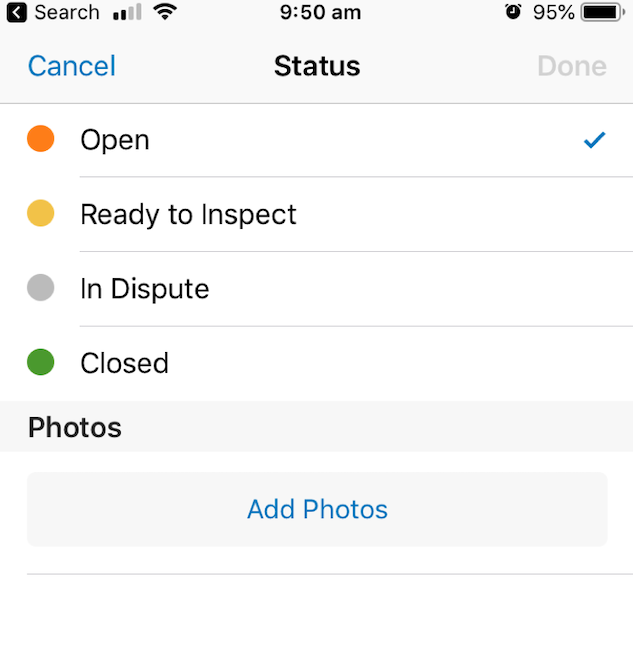This screenshot has height=650, width=633.
Task: Choose Ready to Inspect status
Action: [316, 214]
